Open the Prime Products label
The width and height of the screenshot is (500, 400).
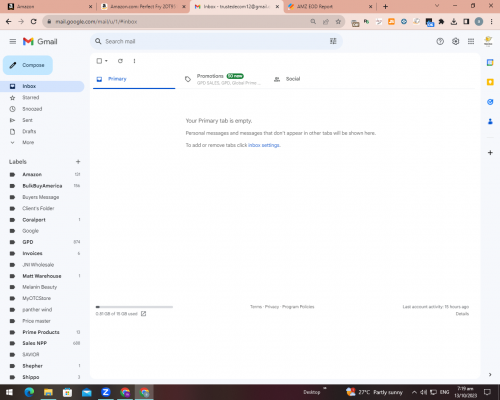(41, 332)
